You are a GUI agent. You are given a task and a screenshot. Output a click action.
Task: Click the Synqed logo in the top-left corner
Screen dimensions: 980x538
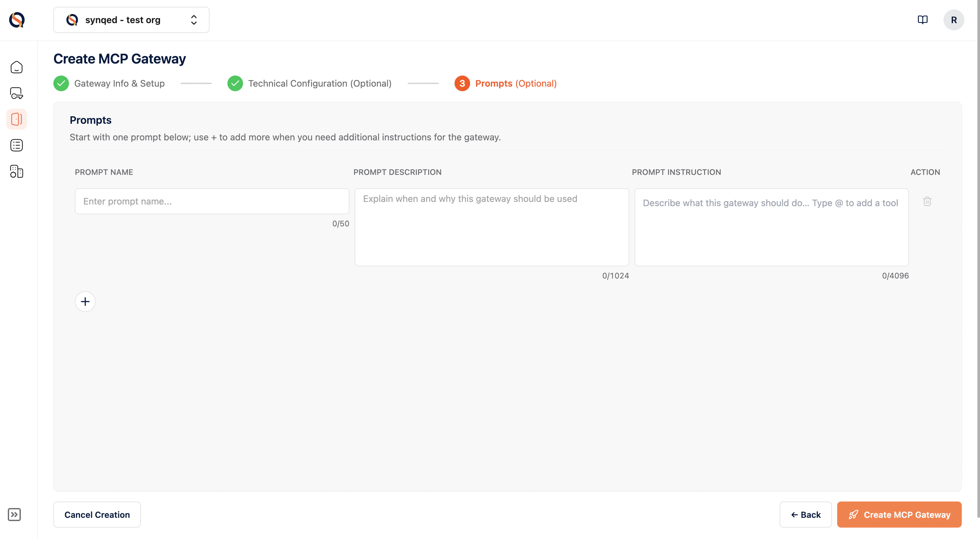click(x=16, y=20)
